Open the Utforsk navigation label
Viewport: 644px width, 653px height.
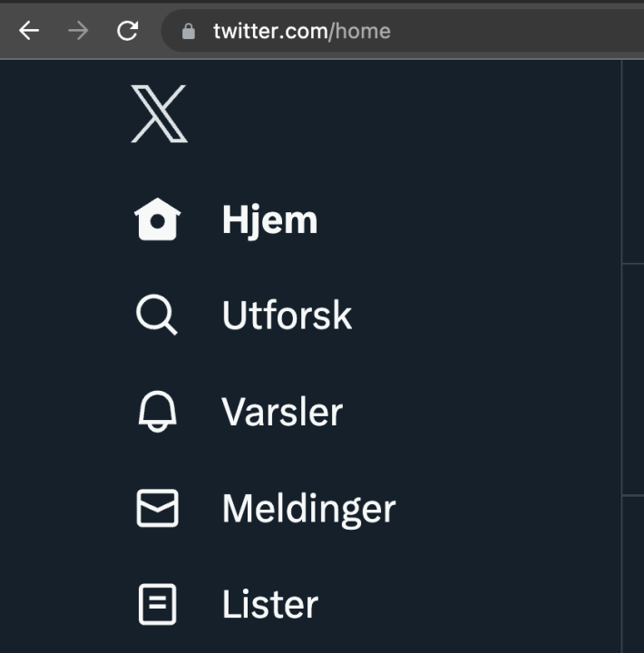tap(287, 316)
